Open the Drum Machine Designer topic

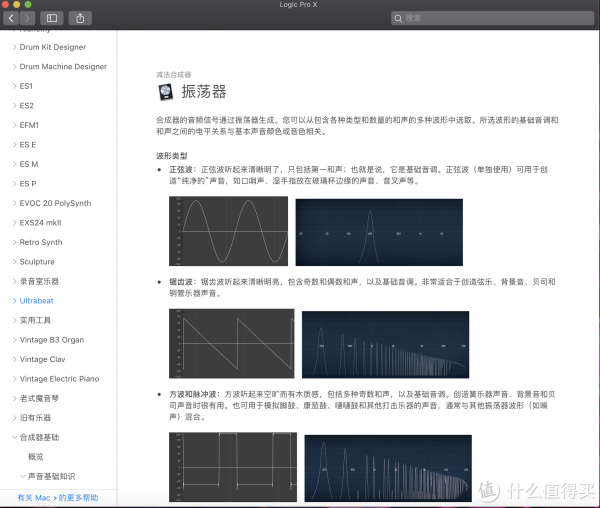(63, 67)
